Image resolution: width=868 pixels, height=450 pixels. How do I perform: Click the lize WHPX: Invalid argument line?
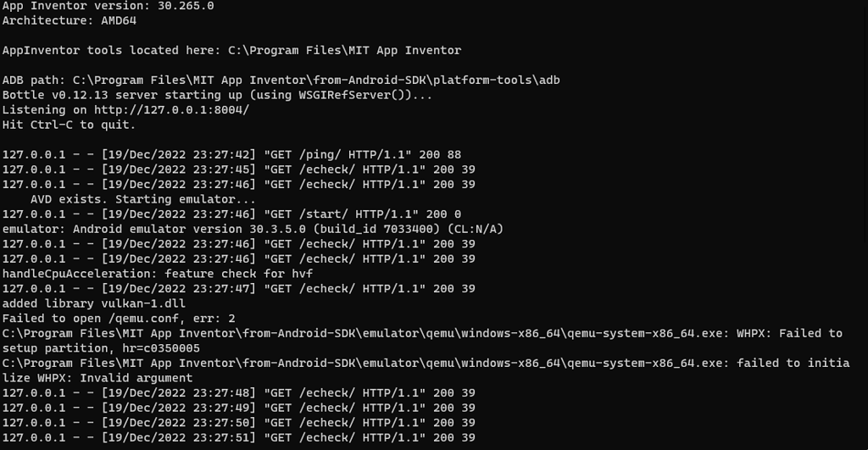[97, 379]
